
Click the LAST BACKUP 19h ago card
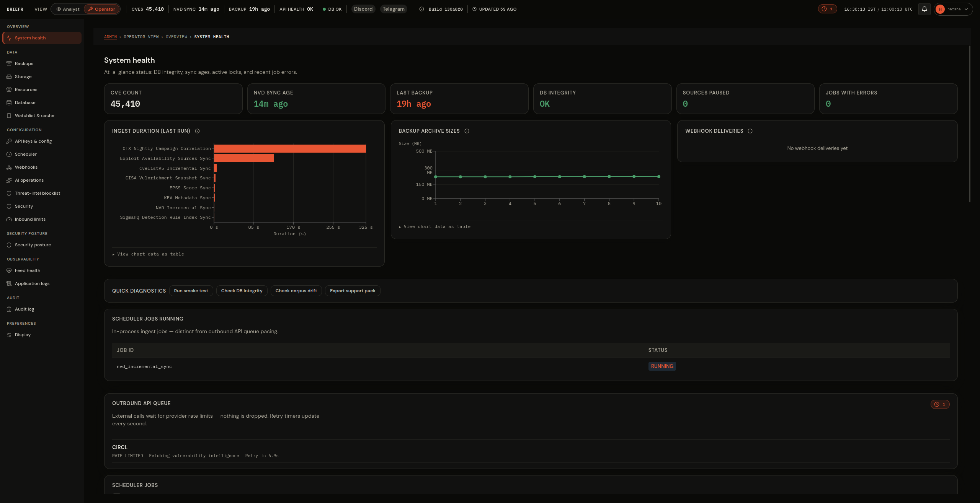tap(459, 99)
